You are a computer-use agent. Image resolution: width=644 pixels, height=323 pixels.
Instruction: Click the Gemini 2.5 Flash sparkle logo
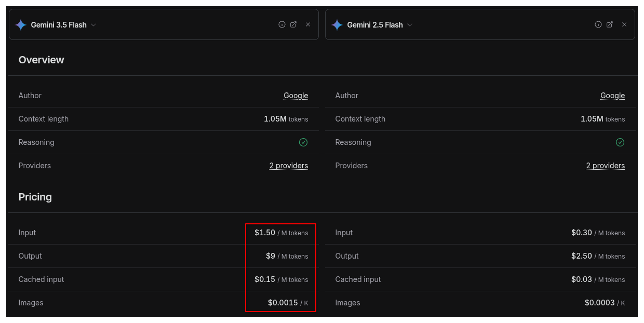tap(337, 25)
